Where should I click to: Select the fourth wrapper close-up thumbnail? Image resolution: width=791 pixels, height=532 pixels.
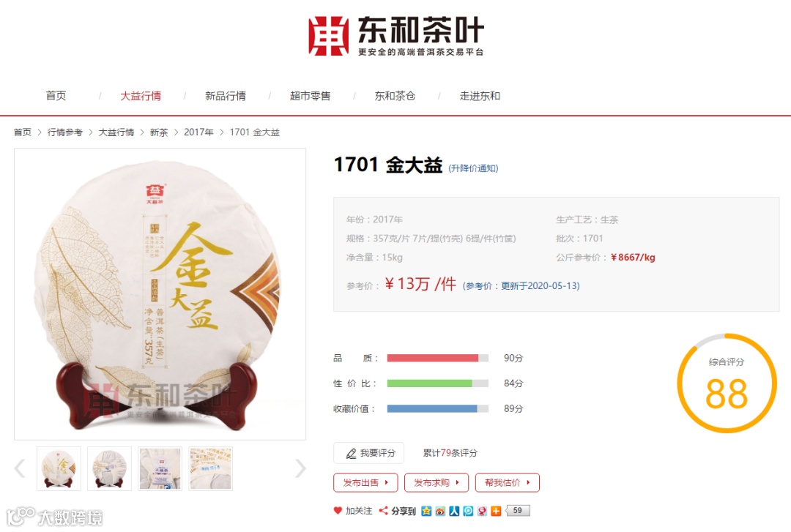[210, 468]
